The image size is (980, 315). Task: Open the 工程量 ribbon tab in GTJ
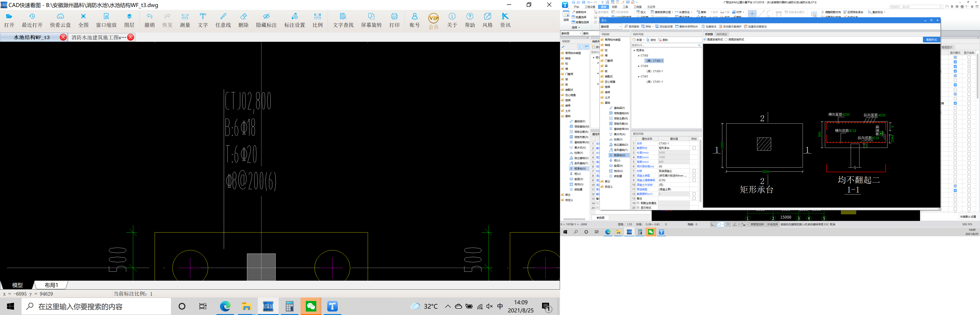tap(638, 7)
